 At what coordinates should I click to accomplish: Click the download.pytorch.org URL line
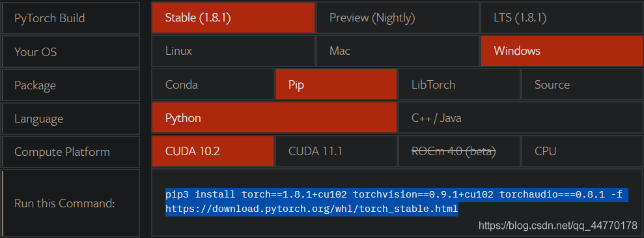(x=312, y=209)
